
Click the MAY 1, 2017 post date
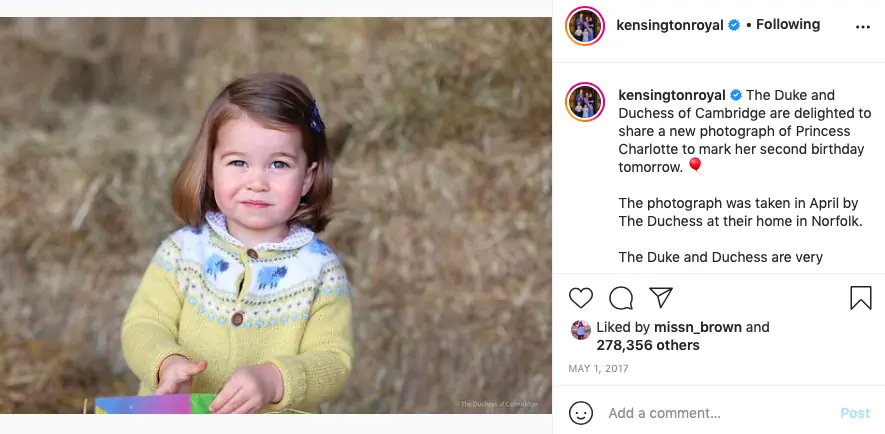tap(597, 369)
